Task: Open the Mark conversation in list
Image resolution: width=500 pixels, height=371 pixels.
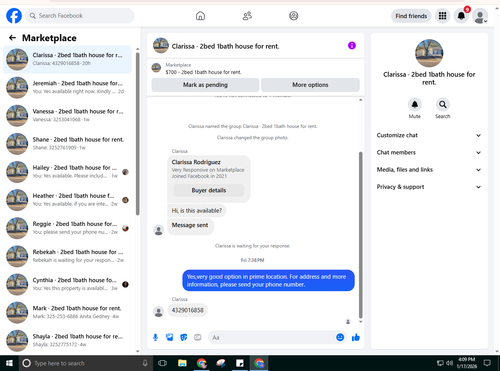Action: pos(67,313)
